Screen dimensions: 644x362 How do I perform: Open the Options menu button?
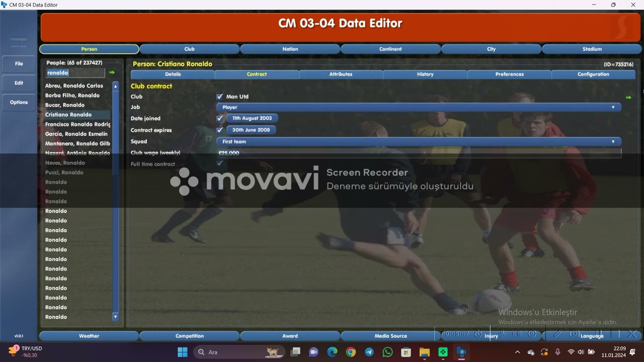click(x=19, y=102)
